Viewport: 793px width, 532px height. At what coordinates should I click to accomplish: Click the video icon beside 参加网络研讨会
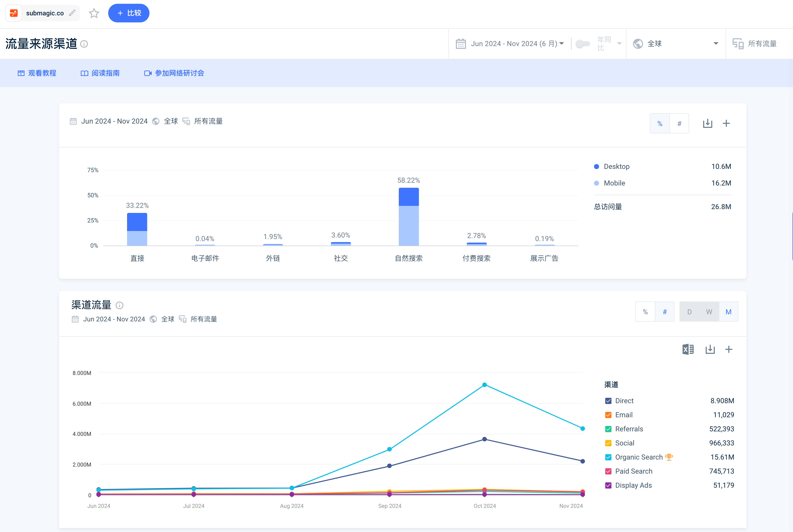pos(147,73)
